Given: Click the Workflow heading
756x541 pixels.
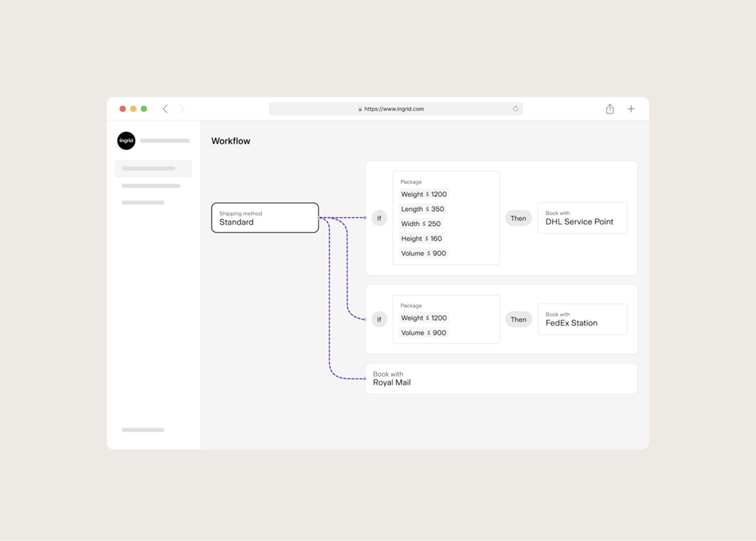Looking at the screenshot, I should coord(231,140).
